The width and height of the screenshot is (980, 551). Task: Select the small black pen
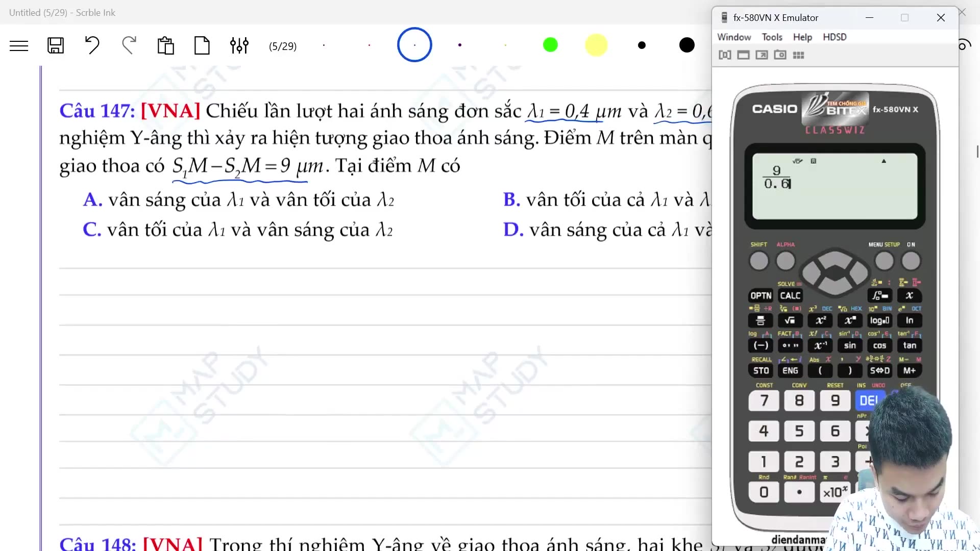pyautogui.click(x=642, y=45)
